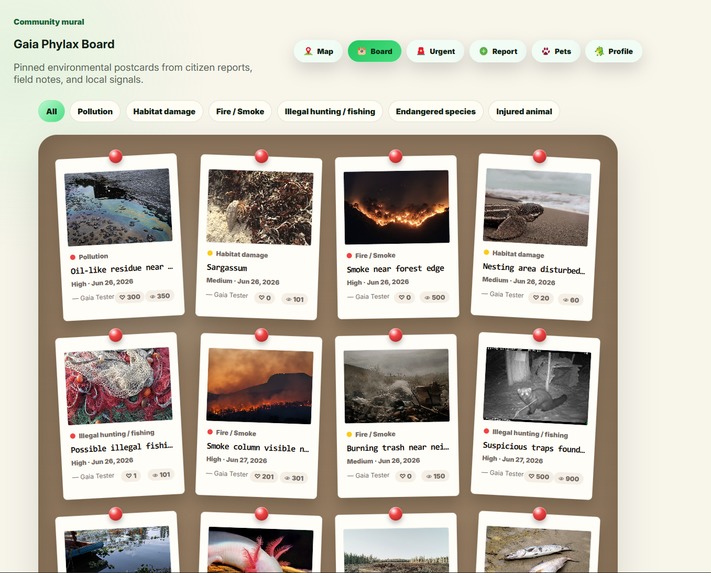The image size is (711, 573).
Task: Filter by Endangered species
Action: pos(435,112)
